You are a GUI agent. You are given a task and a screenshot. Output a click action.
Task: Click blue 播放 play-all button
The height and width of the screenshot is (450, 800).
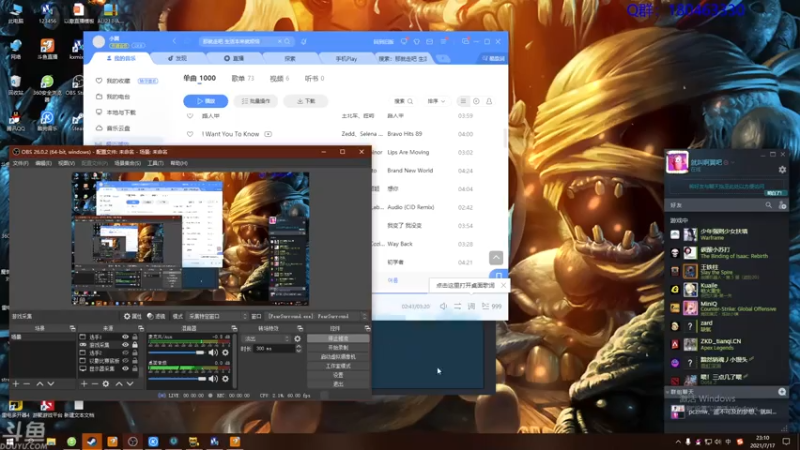coord(206,101)
